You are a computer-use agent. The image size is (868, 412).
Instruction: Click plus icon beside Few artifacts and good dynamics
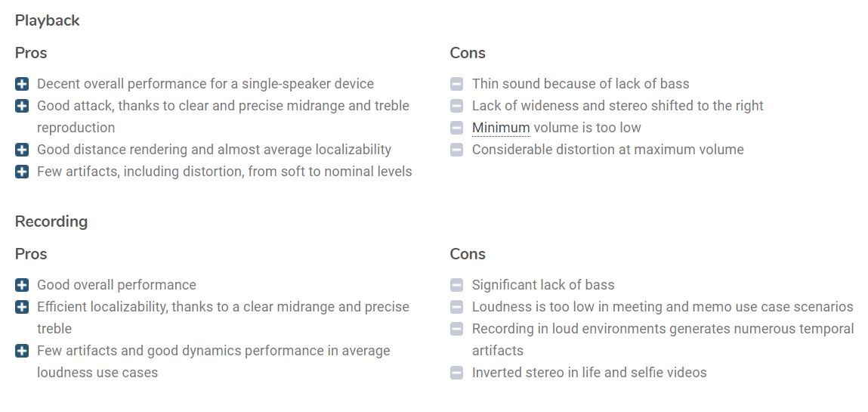point(22,351)
